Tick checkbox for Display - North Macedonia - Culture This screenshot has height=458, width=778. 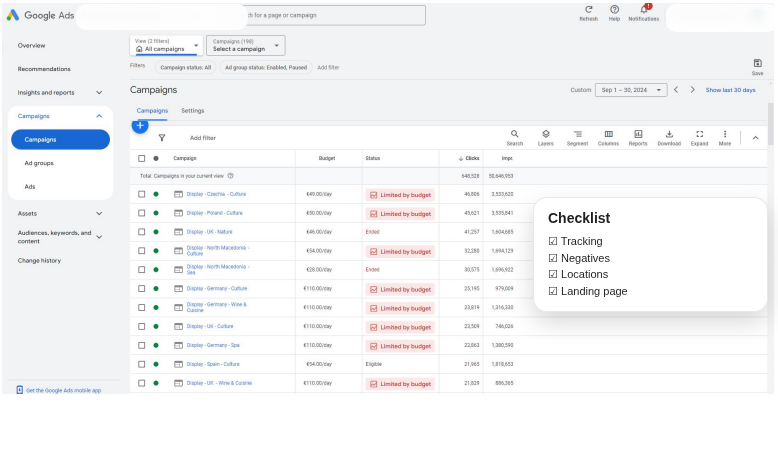point(141,251)
